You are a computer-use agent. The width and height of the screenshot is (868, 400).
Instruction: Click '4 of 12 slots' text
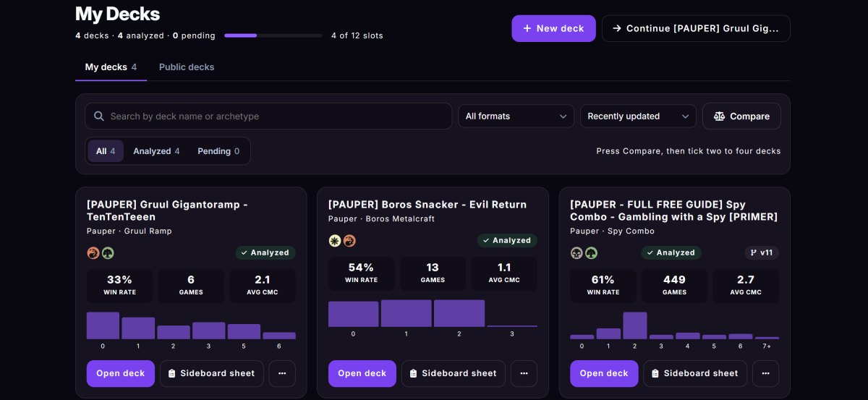(357, 35)
